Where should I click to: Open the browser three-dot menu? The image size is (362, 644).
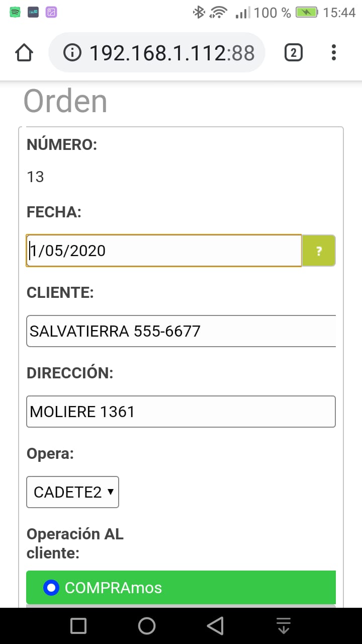coord(334,52)
